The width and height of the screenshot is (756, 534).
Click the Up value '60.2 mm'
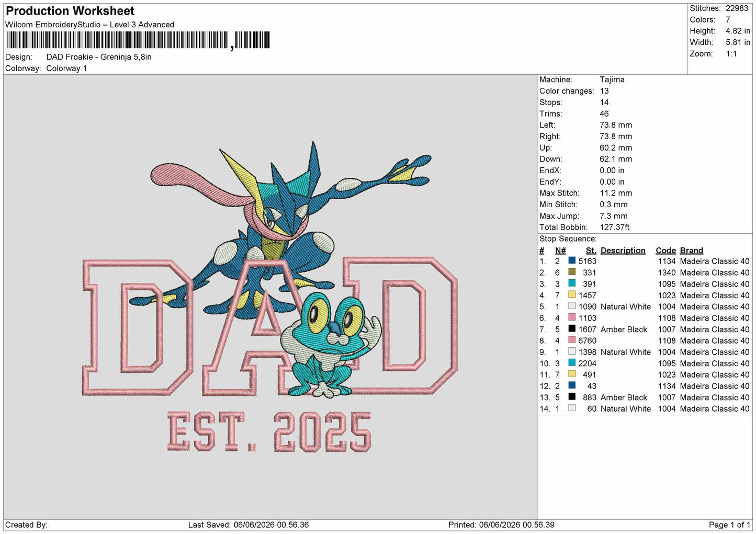click(x=616, y=147)
